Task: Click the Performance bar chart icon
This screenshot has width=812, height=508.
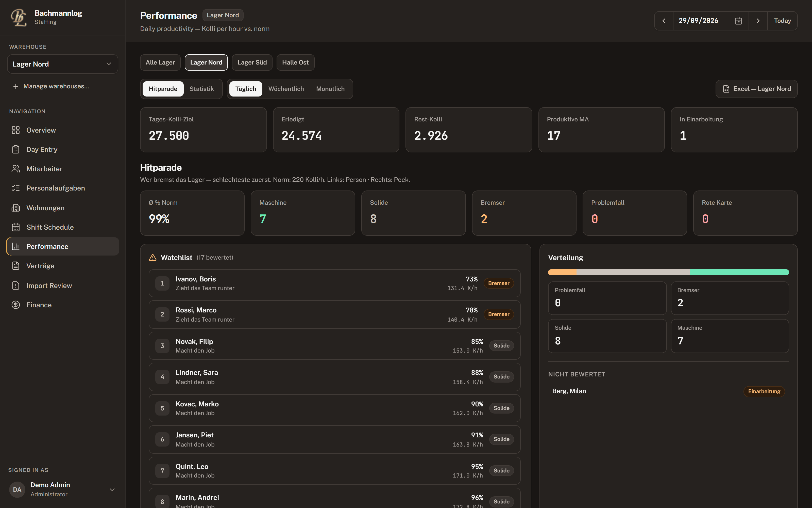Action: coord(16,246)
